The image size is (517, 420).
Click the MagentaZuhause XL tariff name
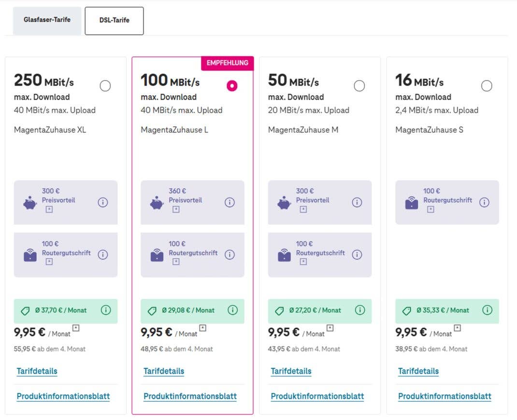click(x=50, y=130)
